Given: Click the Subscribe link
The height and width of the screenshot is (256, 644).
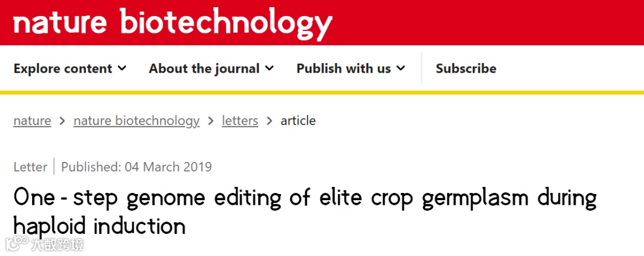Looking at the screenshot, I should tap(466, 68).
